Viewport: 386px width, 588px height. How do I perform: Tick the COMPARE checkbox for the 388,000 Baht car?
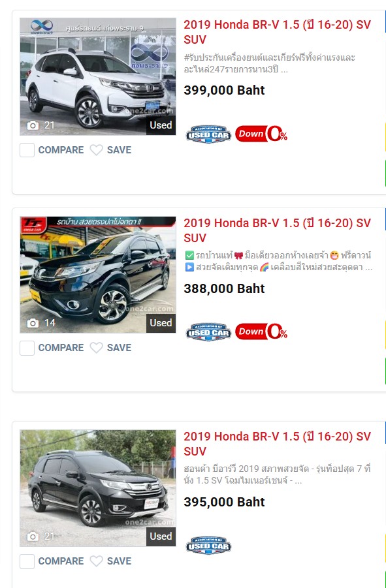27,348
